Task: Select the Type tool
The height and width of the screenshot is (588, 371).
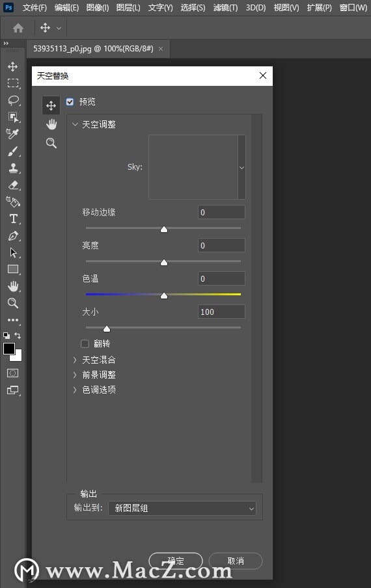Action: click(13, 219)
